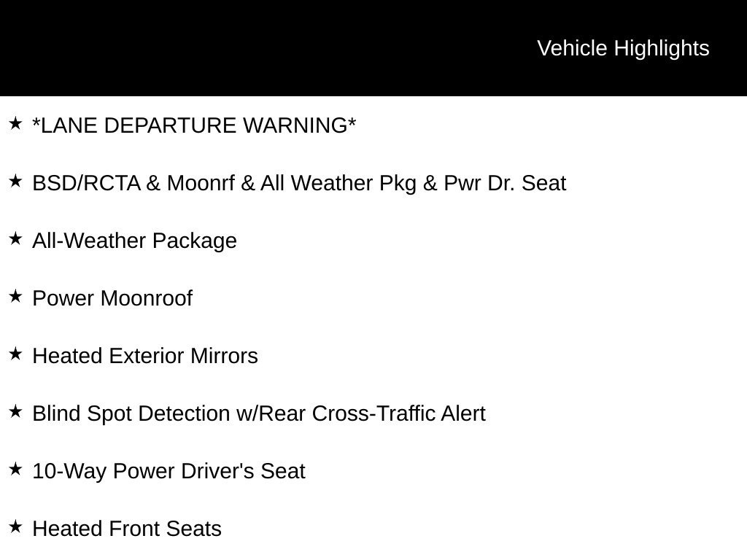Image resolution: width=747 pixels, height=560 pixels.
Task: Select the star before All-Weather Package
Action: (x=15, y=238)
